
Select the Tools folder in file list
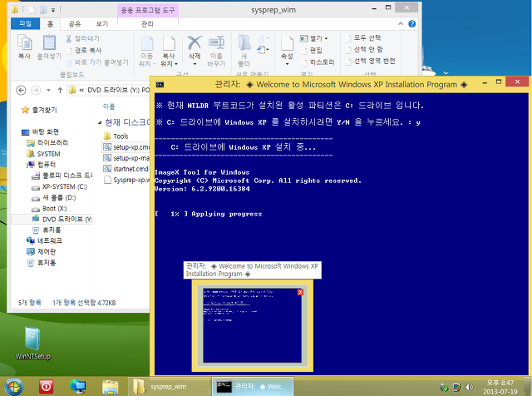[116, 136]
